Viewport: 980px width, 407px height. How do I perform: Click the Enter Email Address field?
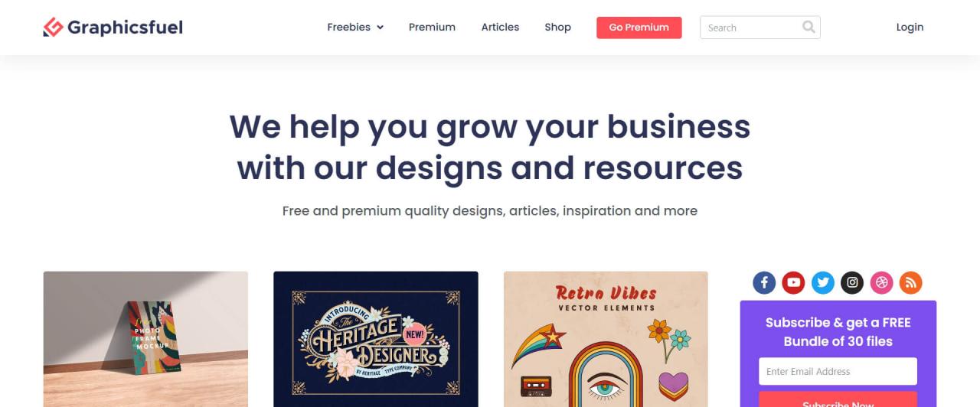click(838, 371)
